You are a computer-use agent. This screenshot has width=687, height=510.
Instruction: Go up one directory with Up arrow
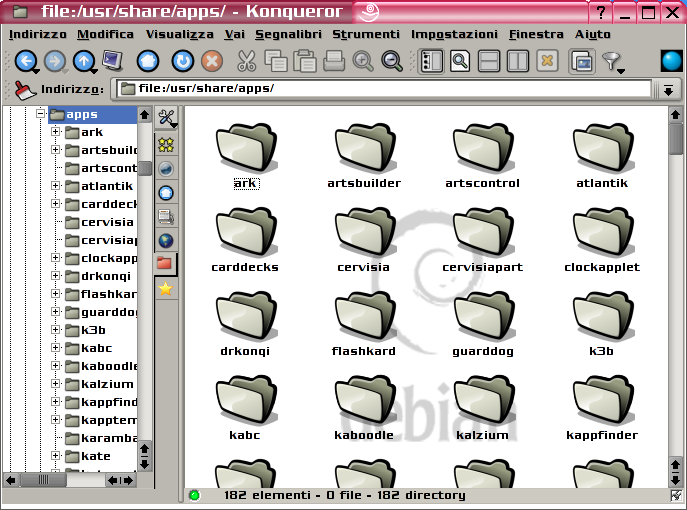pyautogui.click(x=84, y=61)
